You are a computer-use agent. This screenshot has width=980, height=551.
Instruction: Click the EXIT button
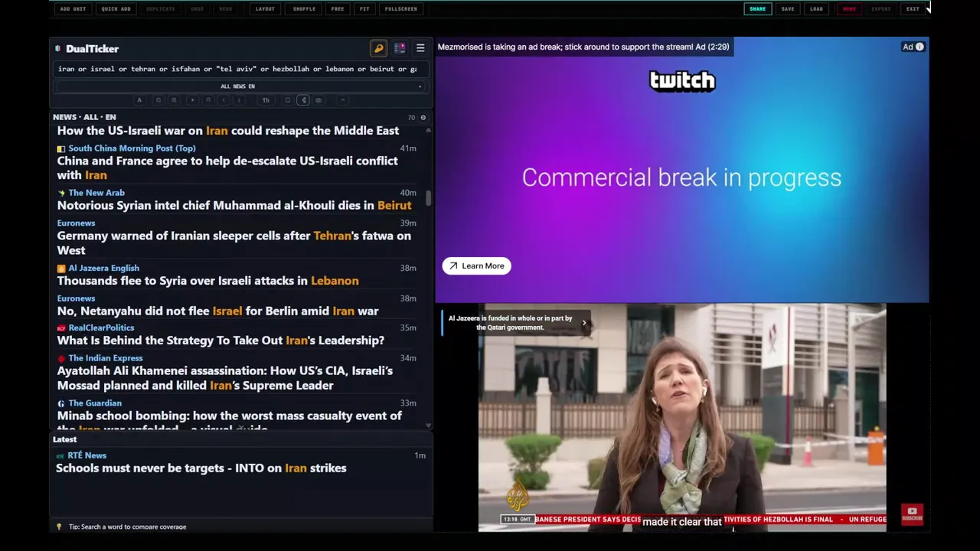coord(913,9)
